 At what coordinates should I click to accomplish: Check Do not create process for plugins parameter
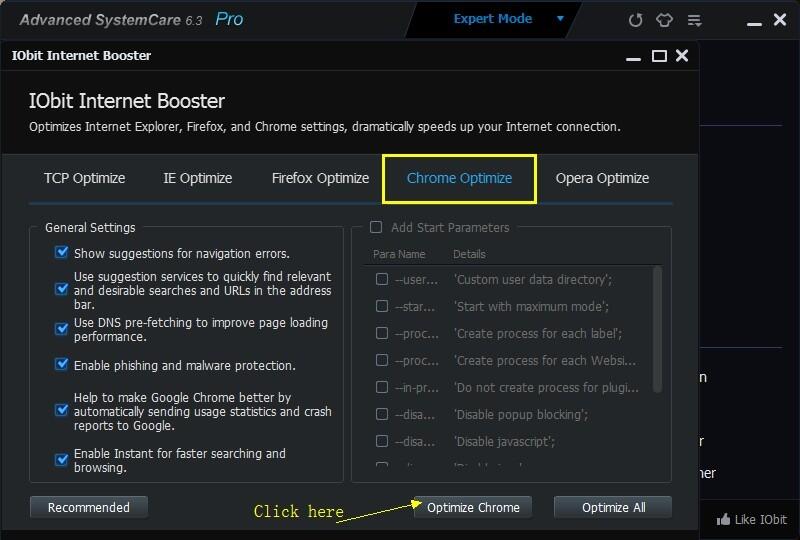point(382,387)
